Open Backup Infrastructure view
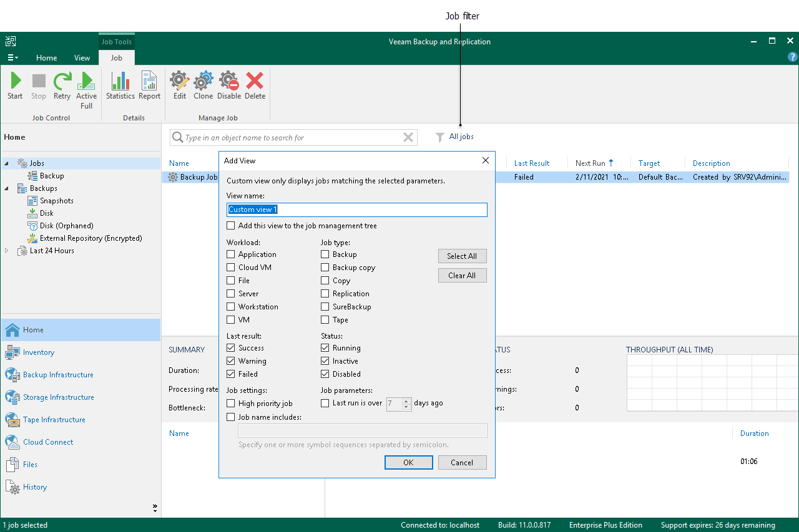 (x=80, y=375)
